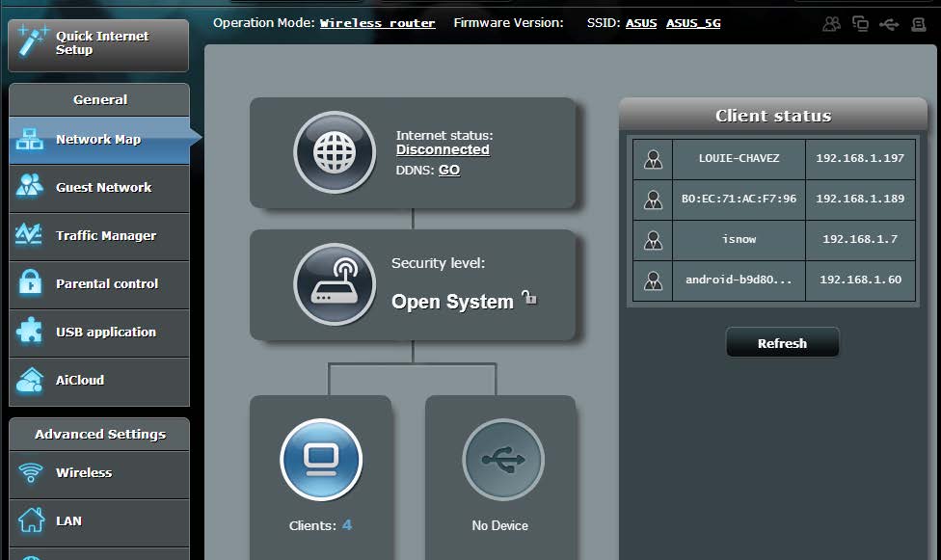This screenshot has height=560, width=941.
Task: Click the user icon beside B0:EC:71:AC:F7:96
Action: point(653,200)
